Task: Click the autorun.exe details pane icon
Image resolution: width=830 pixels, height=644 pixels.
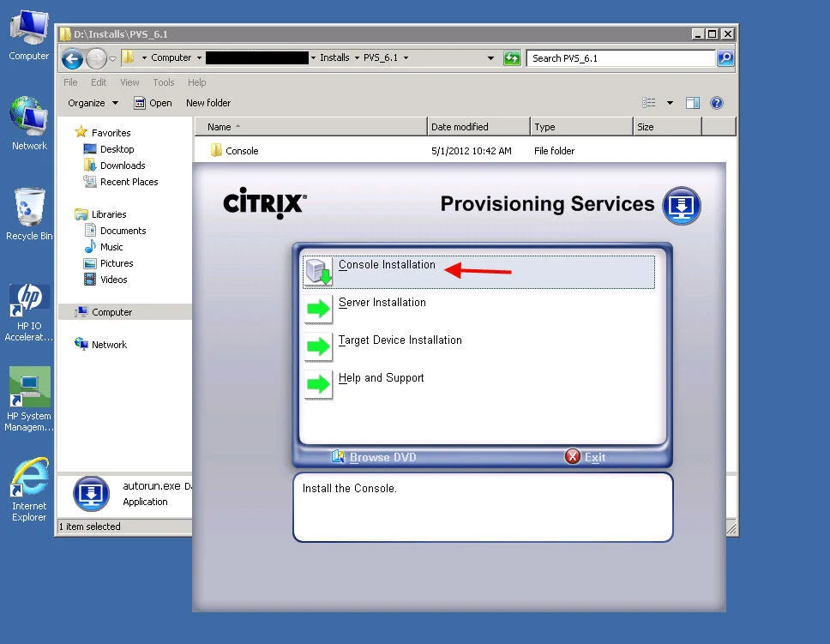Action: [91, 494]
